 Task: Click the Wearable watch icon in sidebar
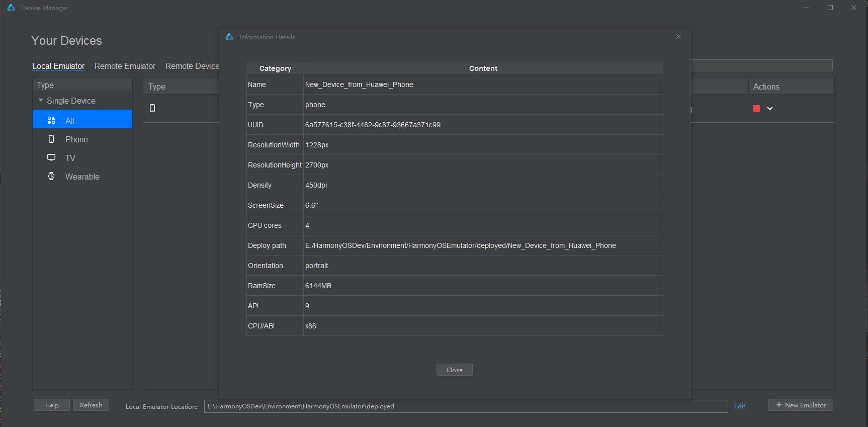51,176
